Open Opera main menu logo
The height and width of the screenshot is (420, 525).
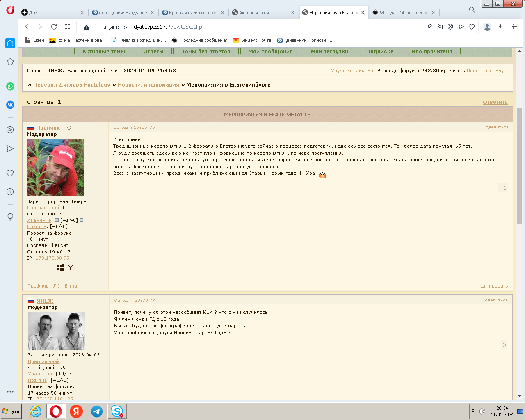click(x=10, y=10)
